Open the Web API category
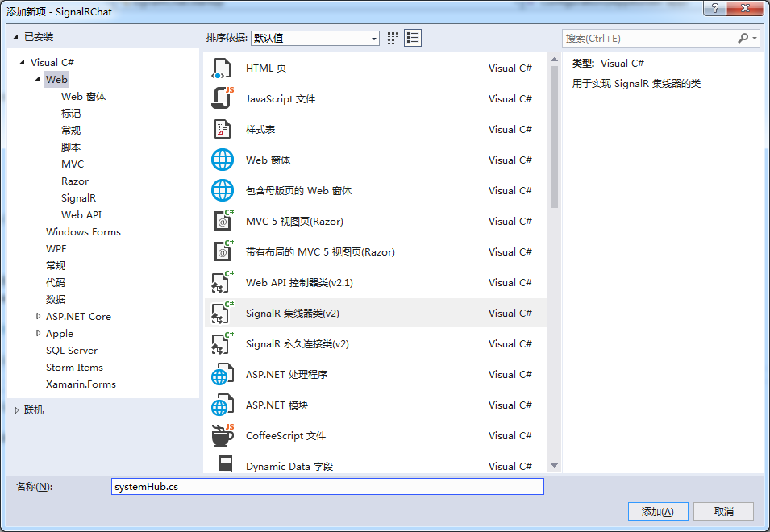The image size is (770, 532). coord(81,215)
